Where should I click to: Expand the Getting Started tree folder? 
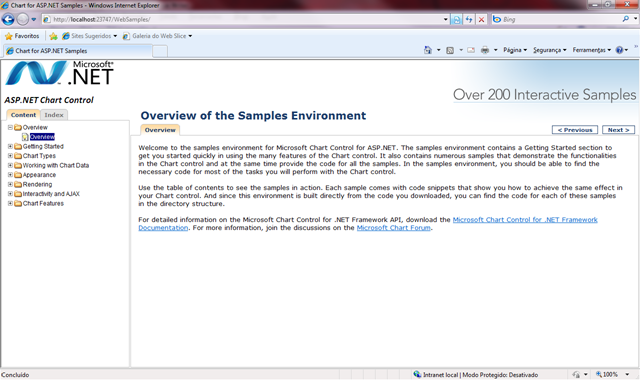coord(10,146)
